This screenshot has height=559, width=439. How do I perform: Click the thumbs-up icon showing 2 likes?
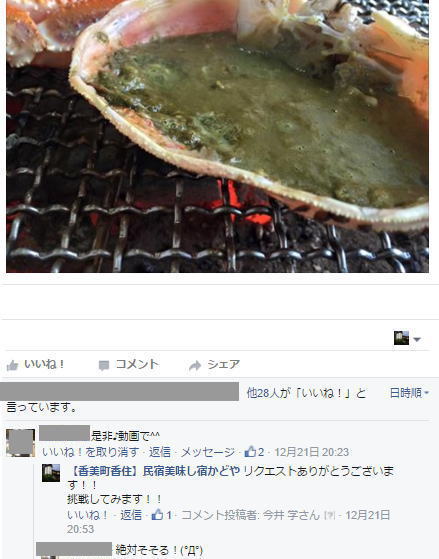250,452
